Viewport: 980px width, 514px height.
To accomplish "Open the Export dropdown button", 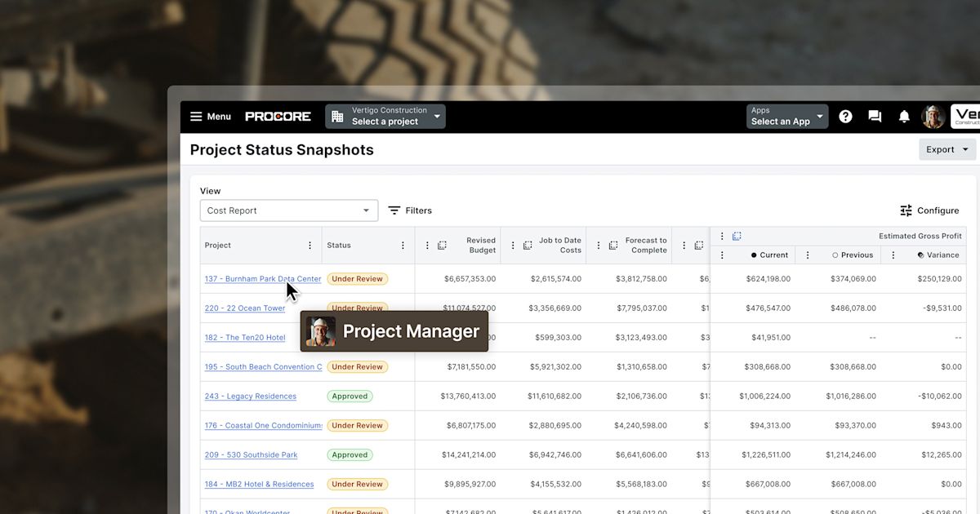I will (947, 149).
